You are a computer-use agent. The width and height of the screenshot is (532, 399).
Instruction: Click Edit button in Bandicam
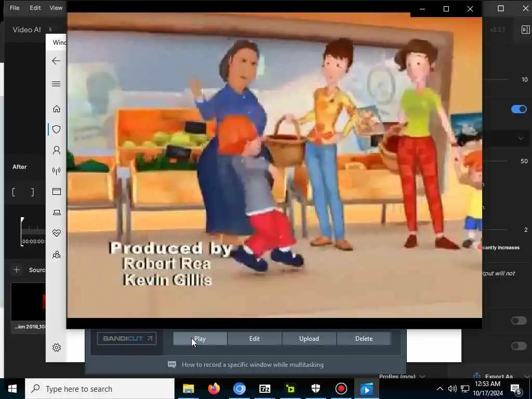click(255, 339)
